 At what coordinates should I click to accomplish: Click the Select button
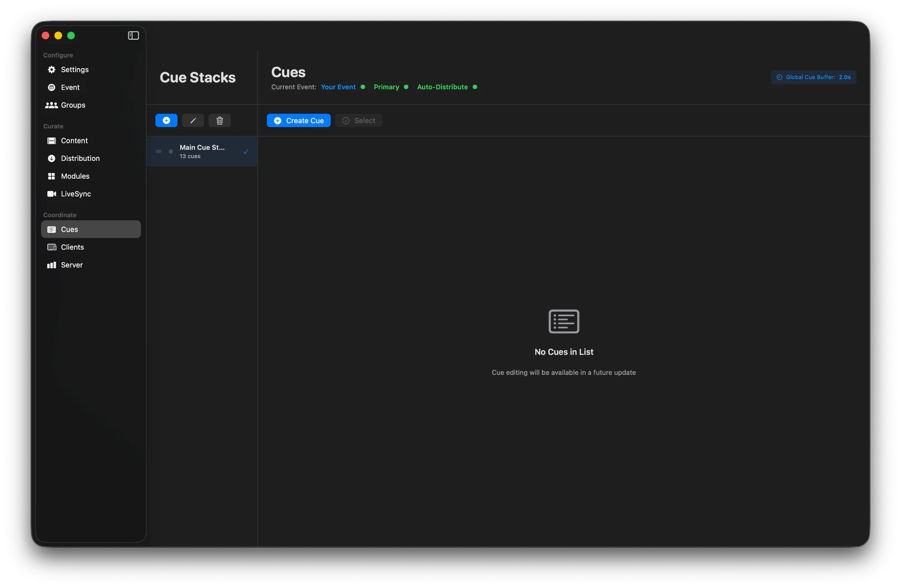click(x=359, y=120)
